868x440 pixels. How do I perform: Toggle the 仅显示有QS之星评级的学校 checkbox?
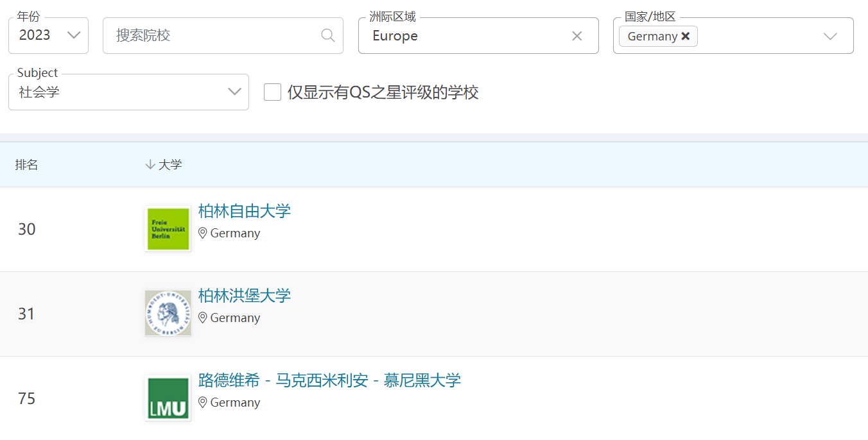tap(273, 92)
